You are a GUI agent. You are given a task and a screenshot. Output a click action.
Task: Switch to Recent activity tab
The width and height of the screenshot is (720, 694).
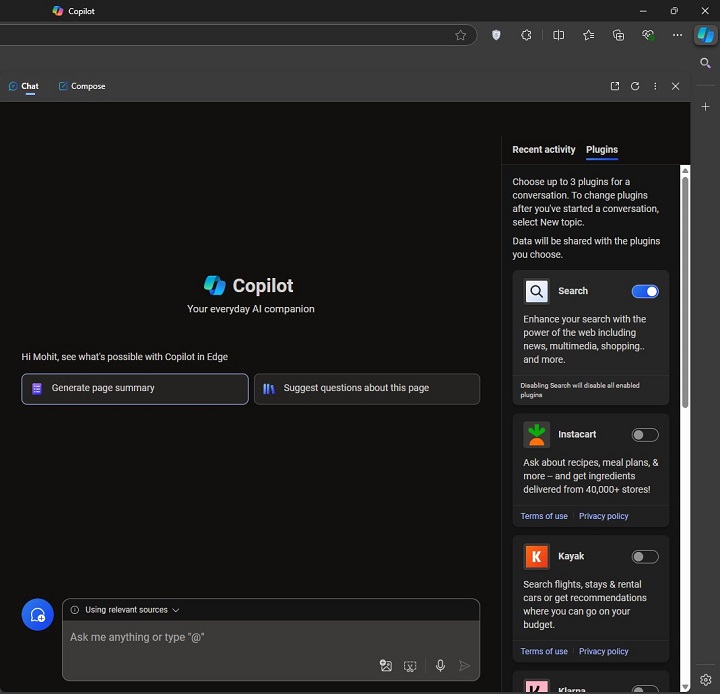[x=543, y=150]
